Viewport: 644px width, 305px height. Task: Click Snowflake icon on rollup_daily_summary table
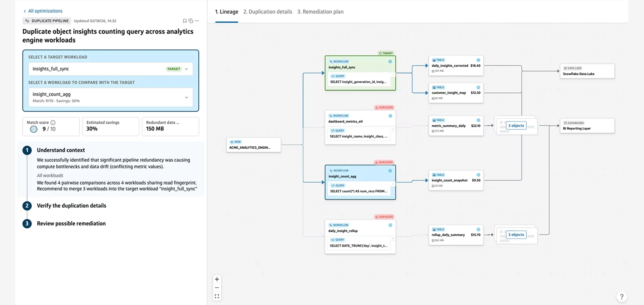point(478,230)
